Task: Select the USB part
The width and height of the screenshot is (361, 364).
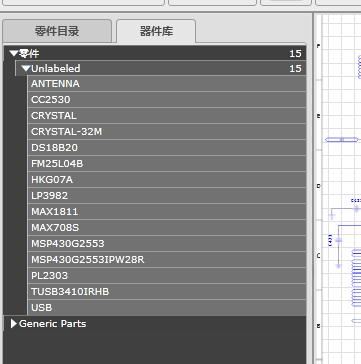Action: tap(167, 307)
